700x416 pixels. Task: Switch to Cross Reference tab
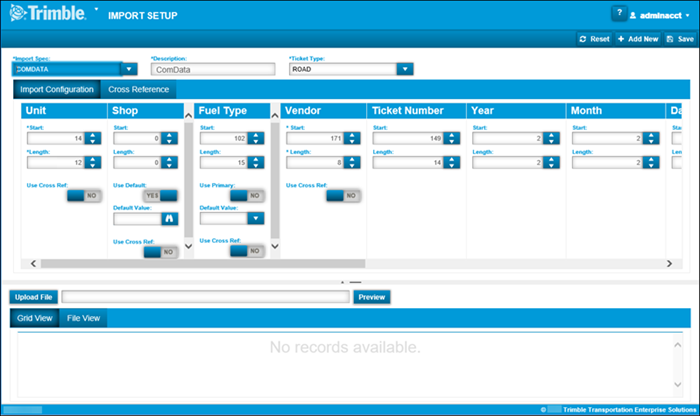point(138,89)
